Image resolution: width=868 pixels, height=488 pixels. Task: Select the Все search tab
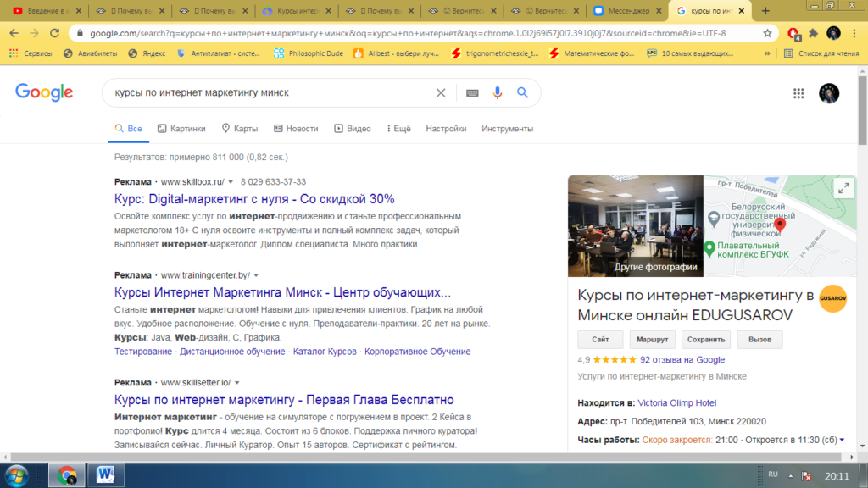129,129
